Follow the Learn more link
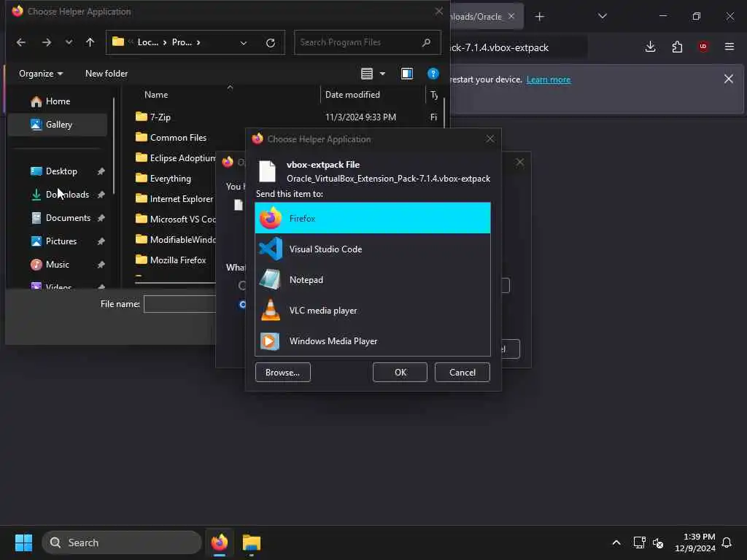 (549, 79)
